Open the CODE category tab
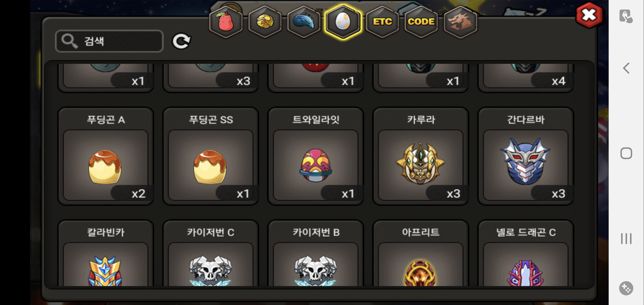 coord(421,22)
